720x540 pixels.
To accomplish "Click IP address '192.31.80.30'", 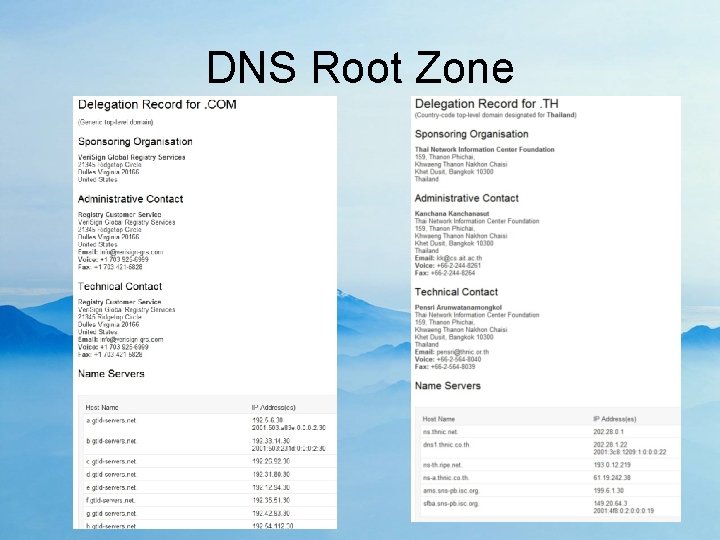I will click(x=271, y=474).
